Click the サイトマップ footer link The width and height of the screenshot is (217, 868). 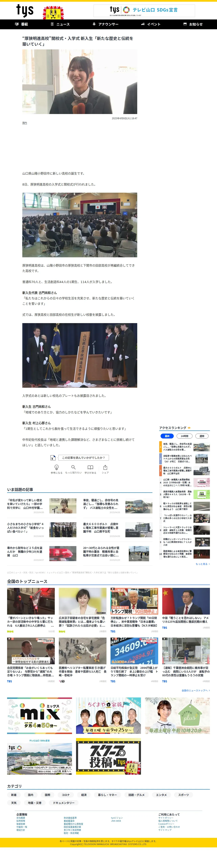click(165, 830)
